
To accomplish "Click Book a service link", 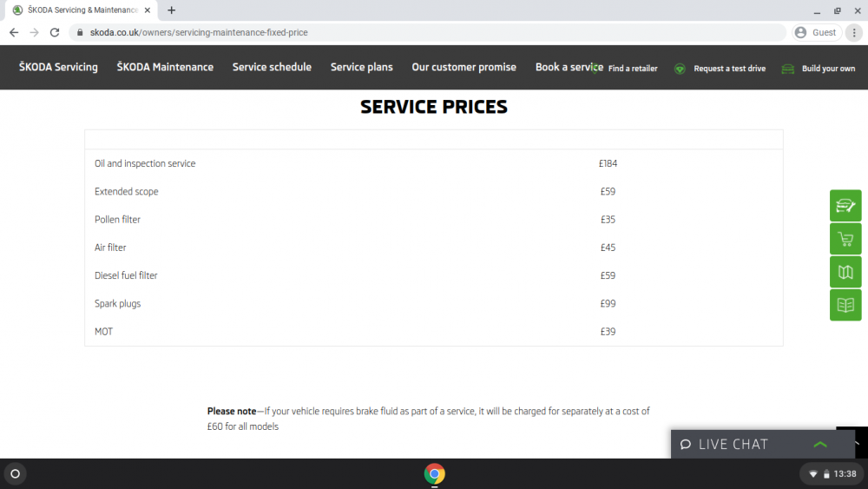I will (x=569, y=67).
